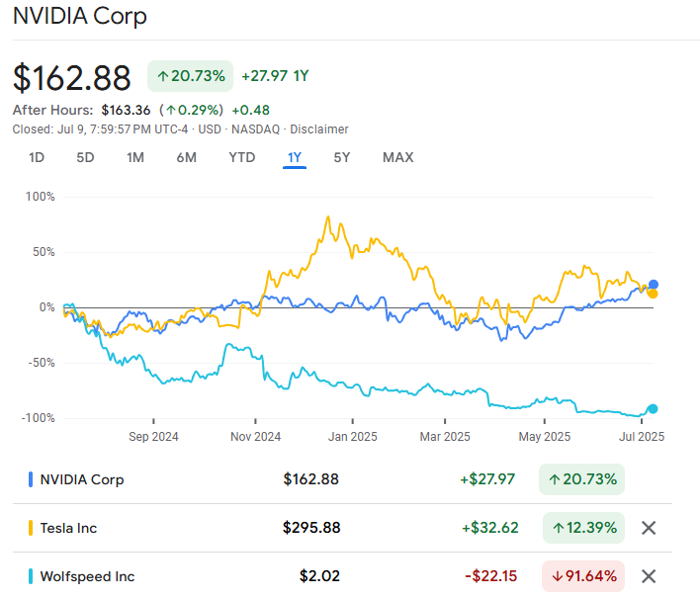Click the blue NVIDIA color marker

click(x=31, y=479)
